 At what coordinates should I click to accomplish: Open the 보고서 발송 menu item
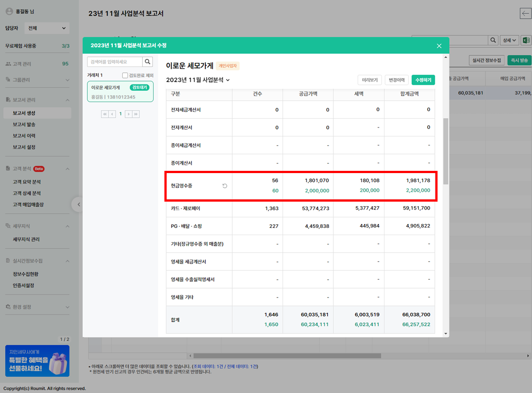point(24,124)
